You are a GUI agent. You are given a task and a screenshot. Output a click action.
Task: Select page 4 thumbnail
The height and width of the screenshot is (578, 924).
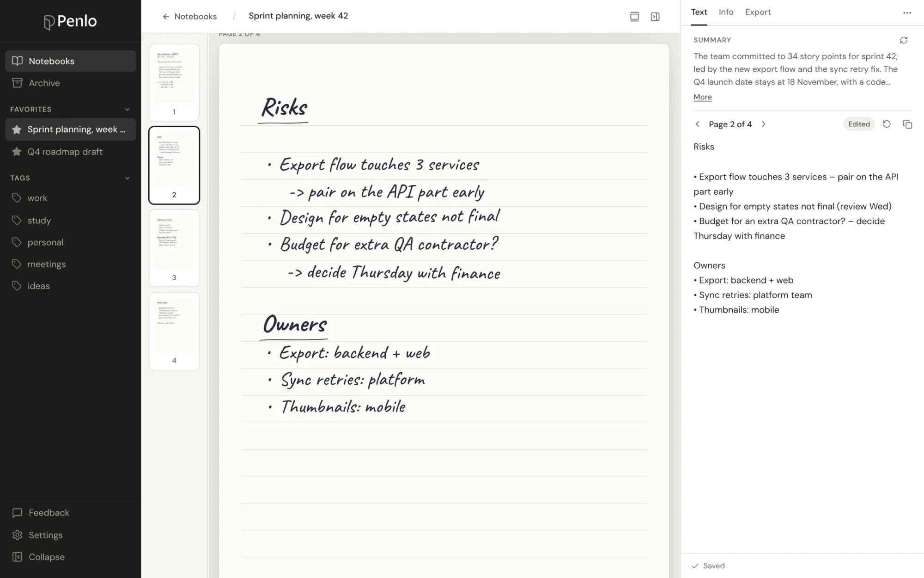(x=174, y=331)
